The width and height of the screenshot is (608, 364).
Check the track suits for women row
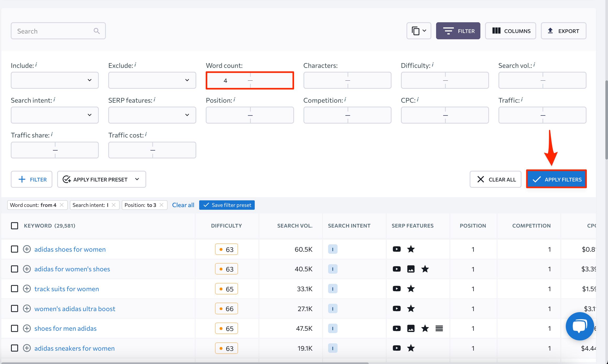pos(15,289)
